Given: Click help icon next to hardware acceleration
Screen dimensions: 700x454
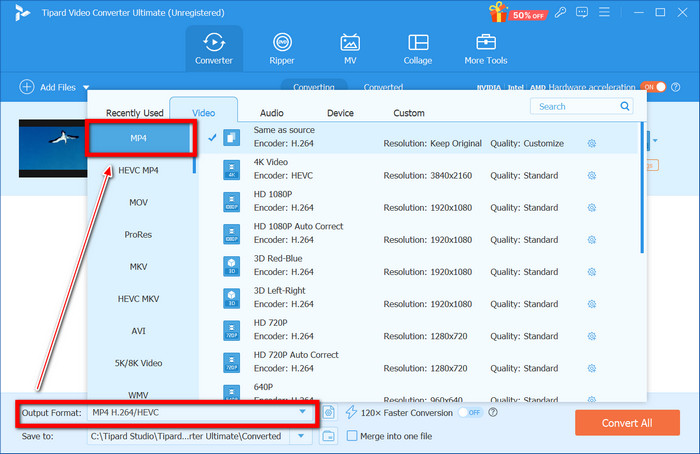Looking at the screenshot, I should [x=676, y=87].
